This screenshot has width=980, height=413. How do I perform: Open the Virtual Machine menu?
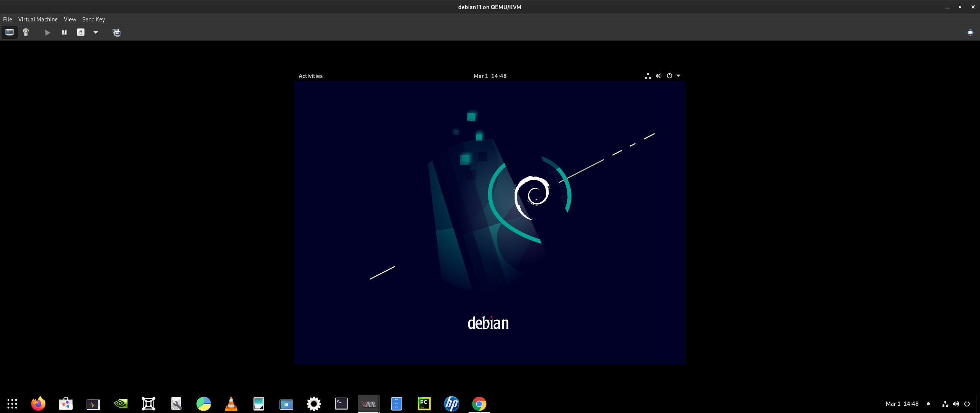pyautogui.click(x=38, y=20)
